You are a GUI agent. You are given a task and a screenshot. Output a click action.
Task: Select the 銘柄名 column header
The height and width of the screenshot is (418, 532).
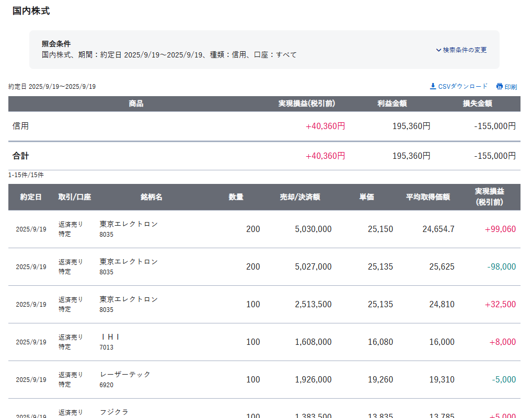[x=152, y=197]
